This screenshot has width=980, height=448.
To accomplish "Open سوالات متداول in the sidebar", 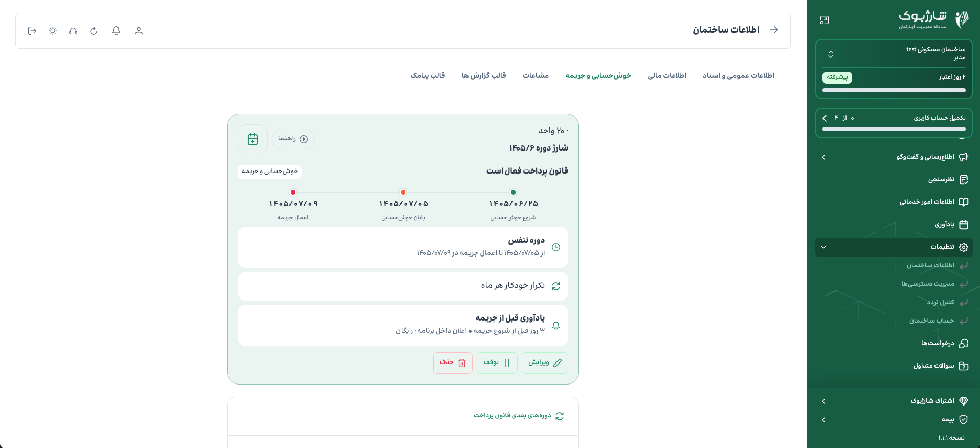I will click(x=894, y=366).
